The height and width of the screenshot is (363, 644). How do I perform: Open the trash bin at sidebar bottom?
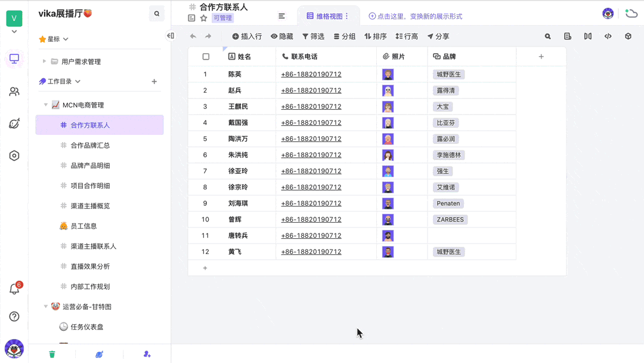pos(52,354)
